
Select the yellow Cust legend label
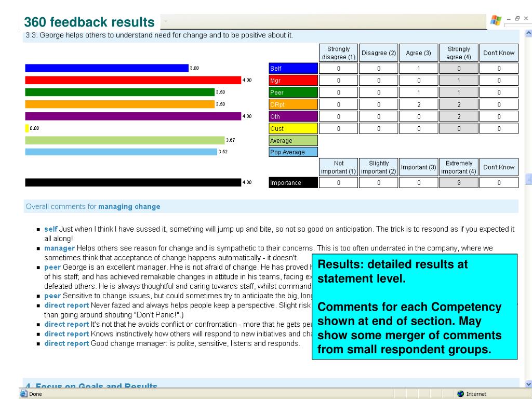[x=293, y=129]
